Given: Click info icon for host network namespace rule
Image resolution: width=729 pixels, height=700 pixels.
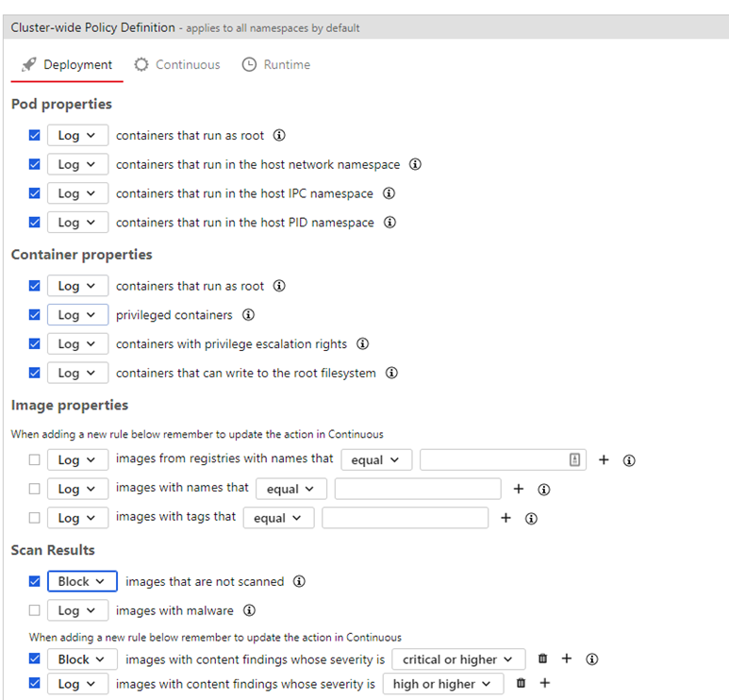Looking at the screenshot, I should tap(415, 164).
